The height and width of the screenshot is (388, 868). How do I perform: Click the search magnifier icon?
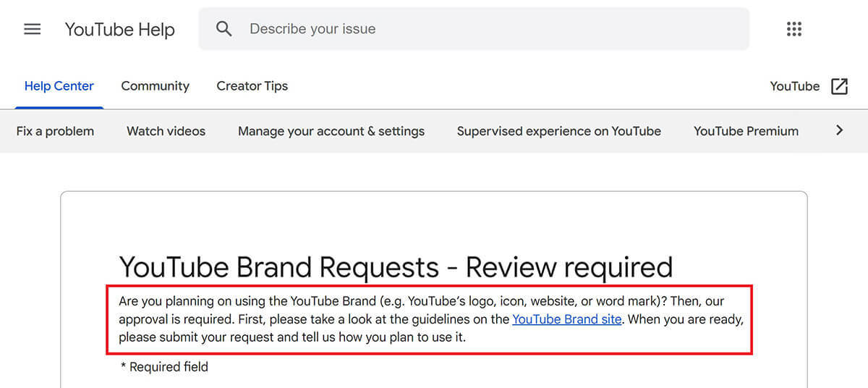224,29
